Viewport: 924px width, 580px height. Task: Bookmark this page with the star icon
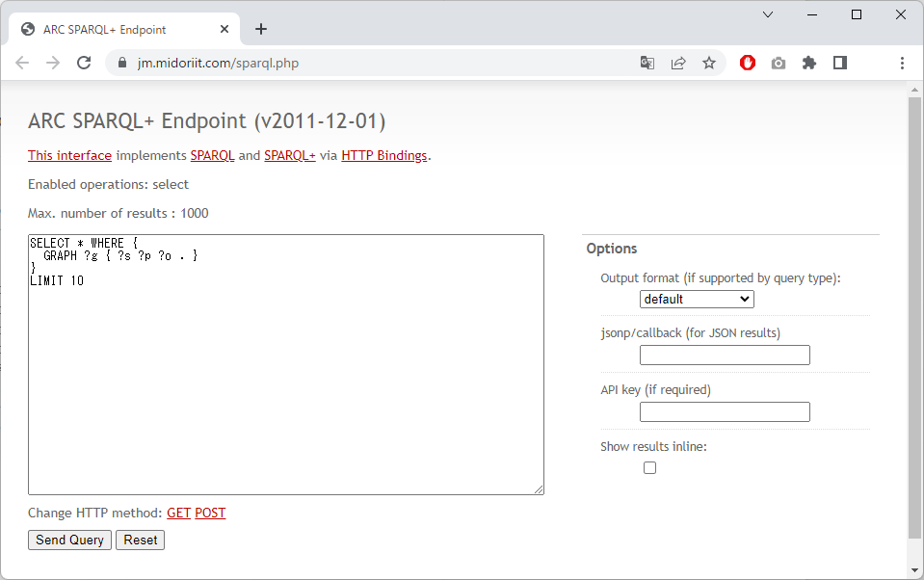pyautogui.click(x=709, y=63)
